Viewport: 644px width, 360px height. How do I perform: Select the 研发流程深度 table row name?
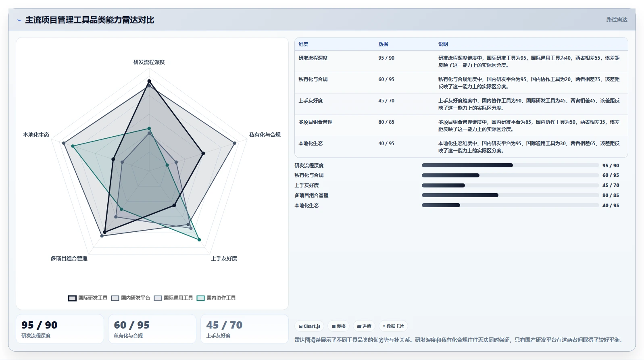pyautogui.click(x=313, y=58)
